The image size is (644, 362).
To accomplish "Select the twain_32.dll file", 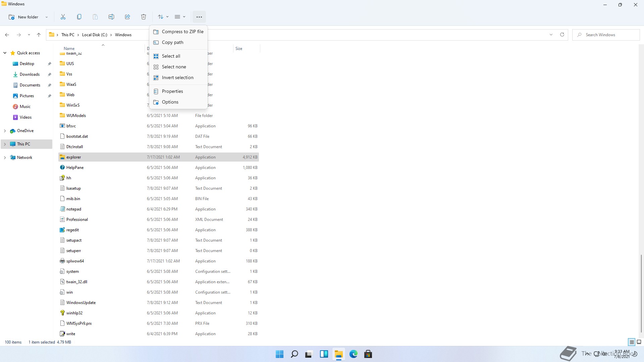I will point(158,282).
